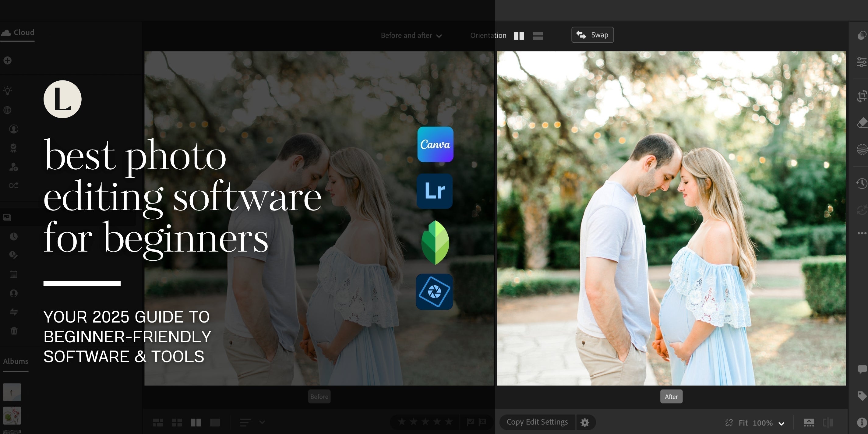Select the Crop & Rotate tool
Screen dimensions: 868x434
point(862,96)
